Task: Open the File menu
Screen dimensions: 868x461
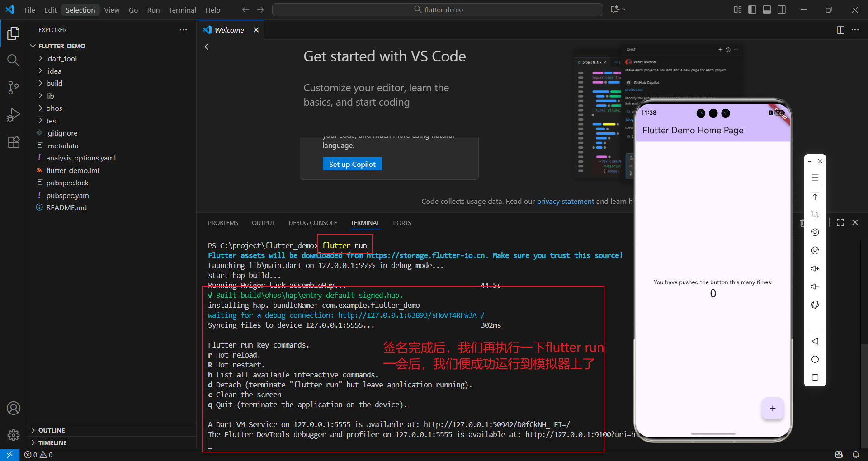Action: [x=29, y=10]
